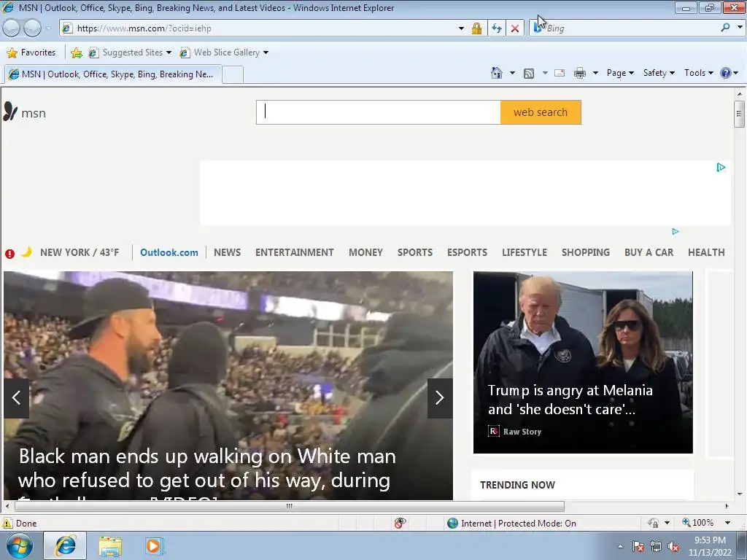The height and width of the screenshot is (560, 747).
Task: Show the previous carousel story
Action: 16,398
